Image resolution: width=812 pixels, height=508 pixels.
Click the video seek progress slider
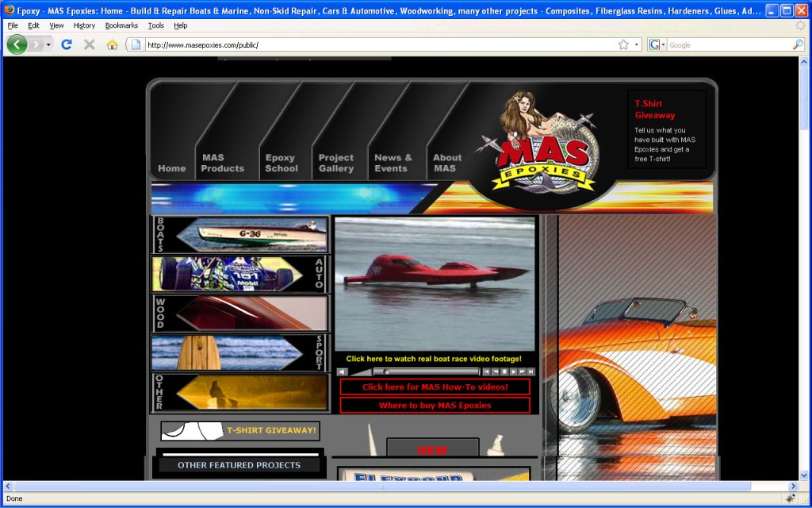(x=427, y=371)
